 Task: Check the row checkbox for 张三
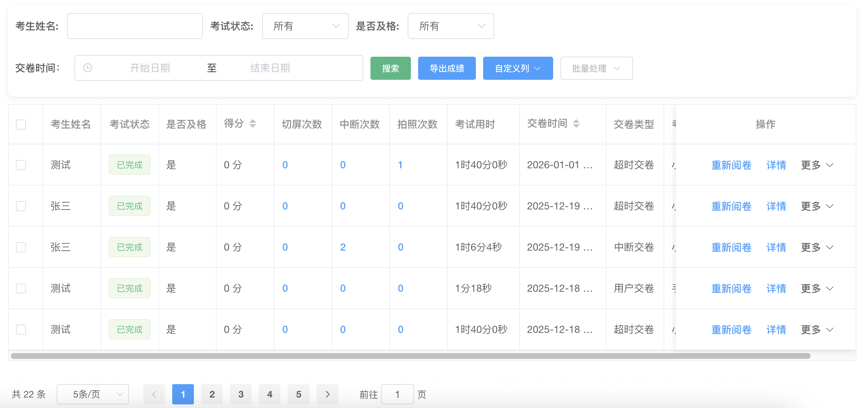21,206
